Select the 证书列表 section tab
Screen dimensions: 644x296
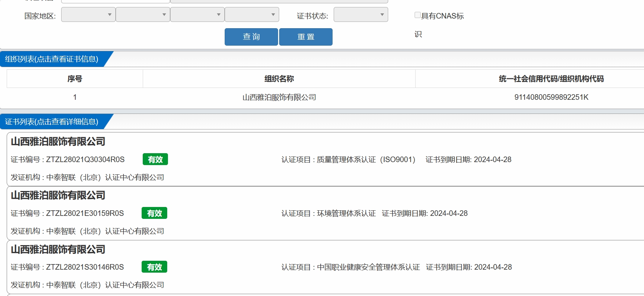[52, 122]
